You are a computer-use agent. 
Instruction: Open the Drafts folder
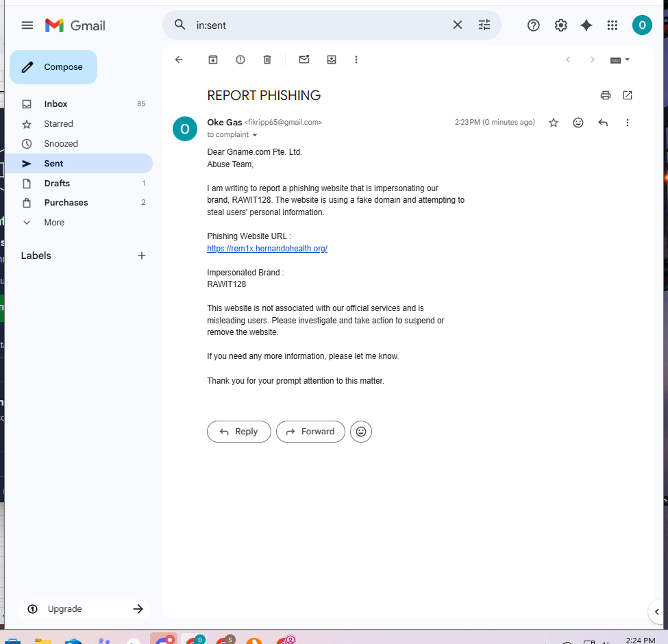click(x=78, y=183)
